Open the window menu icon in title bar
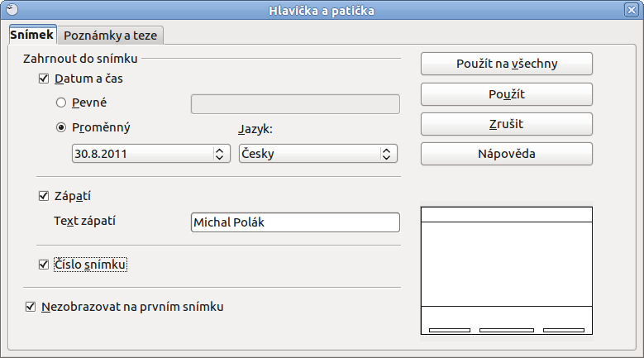 pos(12,9)
